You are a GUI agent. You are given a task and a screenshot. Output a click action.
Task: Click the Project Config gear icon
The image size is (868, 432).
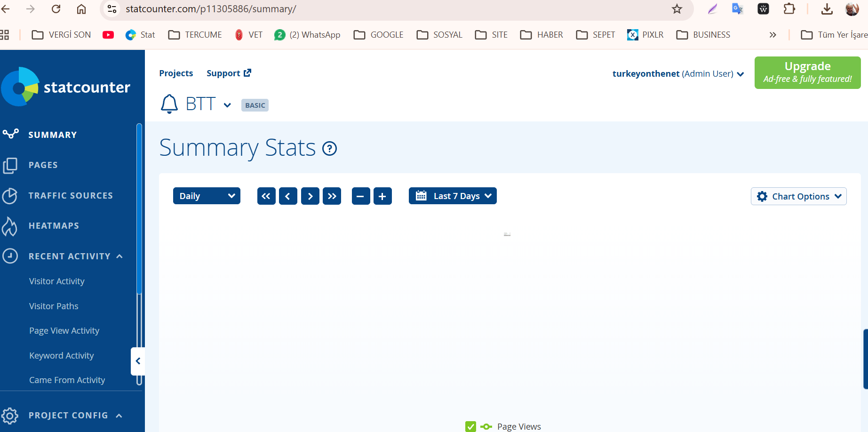click(9, 416)
